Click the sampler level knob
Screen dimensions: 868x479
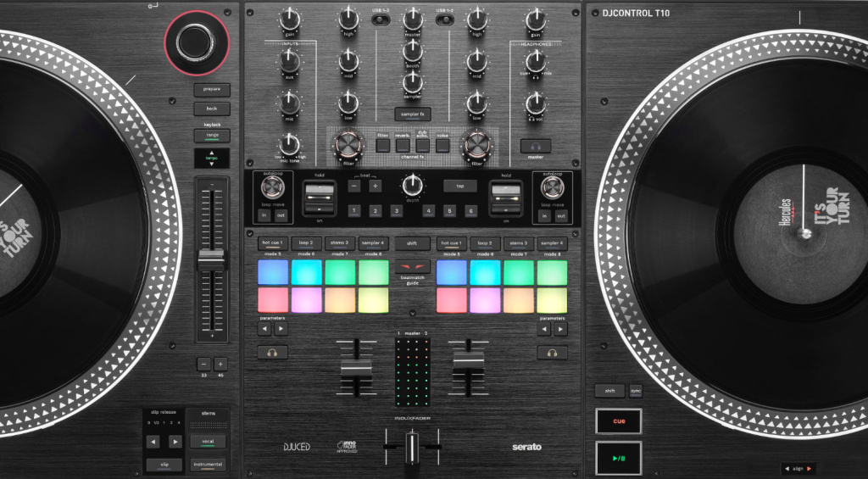(413, 82)
